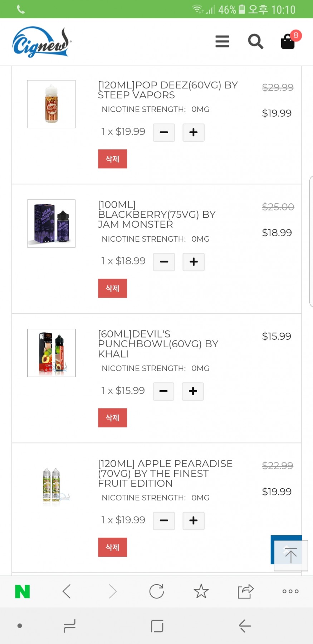Open the shopping cart bag

point(288,42)
